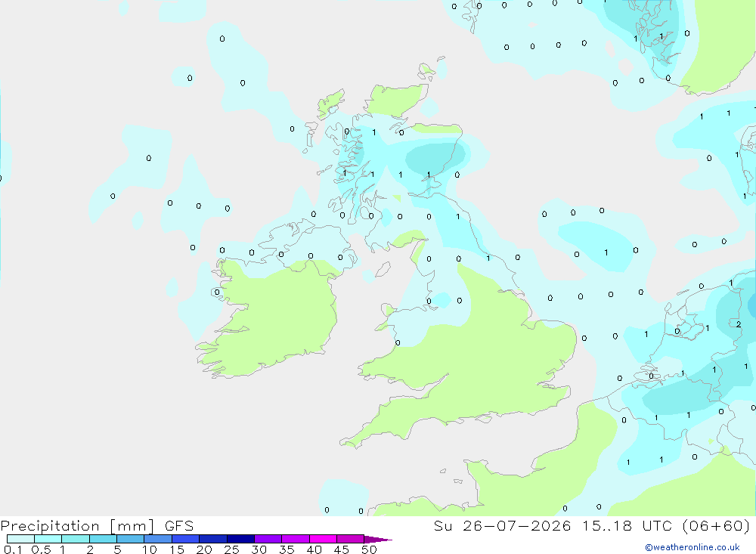Click the '0.1' legend label

(13, 549)
